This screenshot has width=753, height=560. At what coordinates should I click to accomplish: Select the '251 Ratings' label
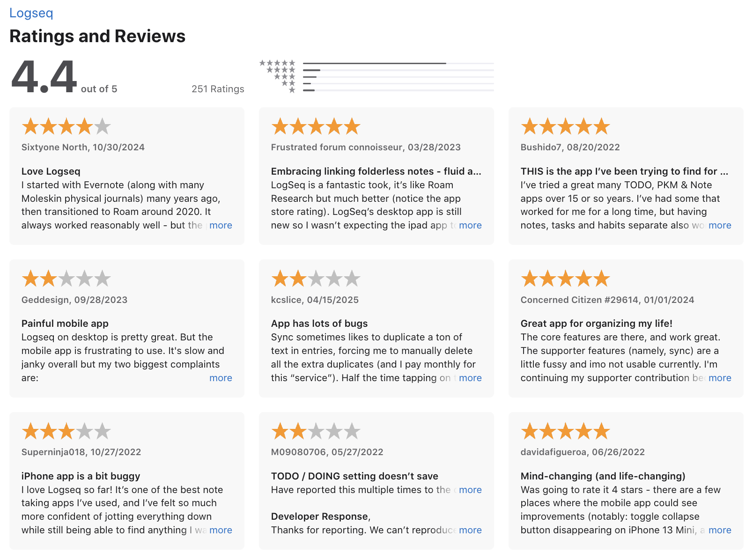pyautogui.click(x=218, y=88)
